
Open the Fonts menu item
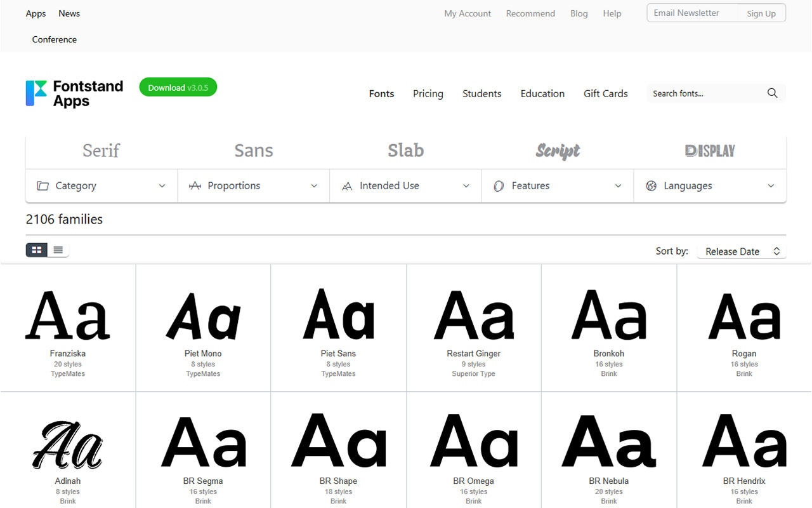coord(381,93)
